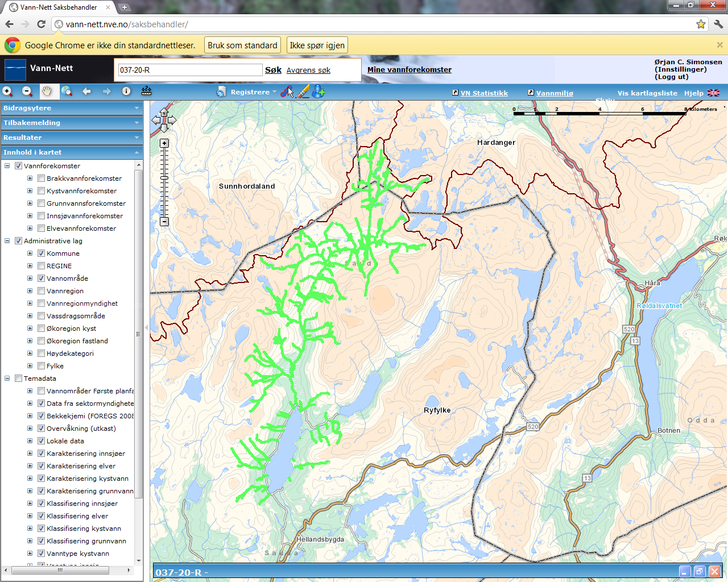728x582 pixels.
Task: Open Avgrens søk link
Action: click(308, 70)
